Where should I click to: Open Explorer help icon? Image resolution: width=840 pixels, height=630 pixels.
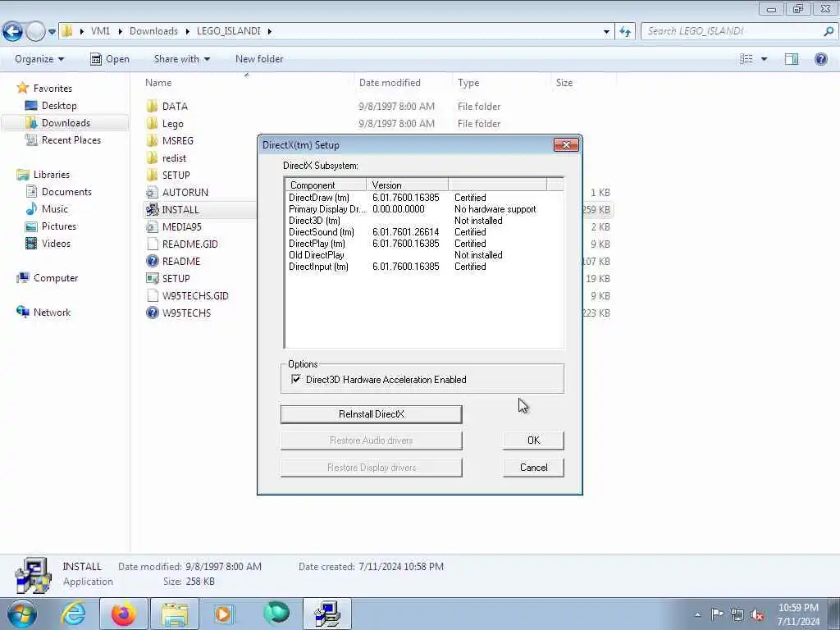(x=820, y=59)
